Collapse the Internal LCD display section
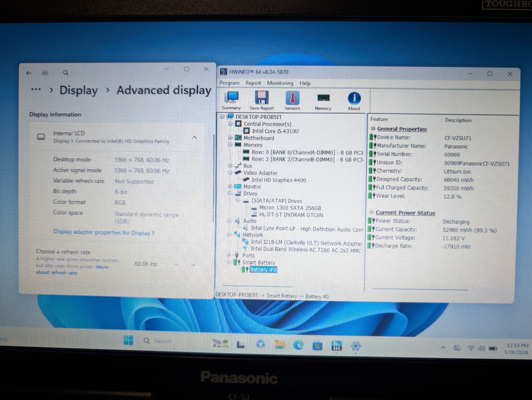532x400 pixels. 195,137
